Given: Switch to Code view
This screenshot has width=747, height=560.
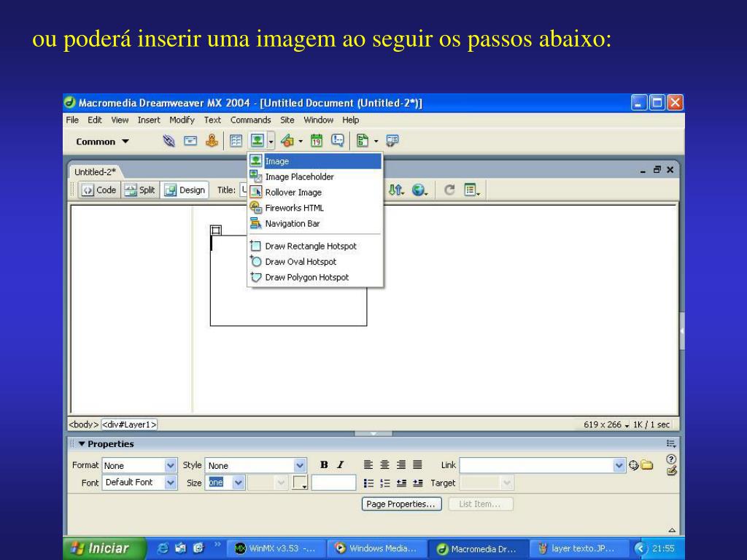Looking at the screenshot, I should [x=99, y=190].
